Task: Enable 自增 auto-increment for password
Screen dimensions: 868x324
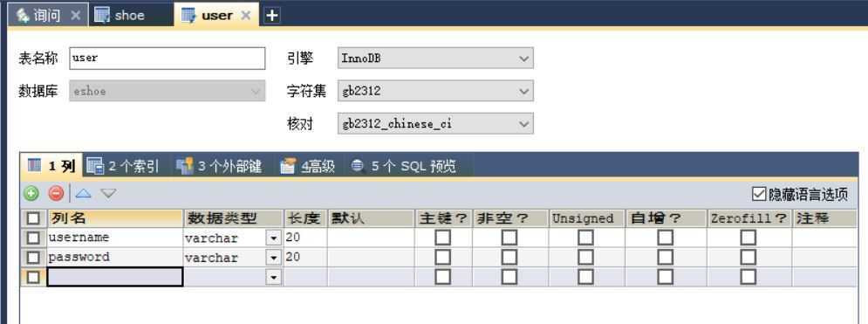Action: pos(665,258)
